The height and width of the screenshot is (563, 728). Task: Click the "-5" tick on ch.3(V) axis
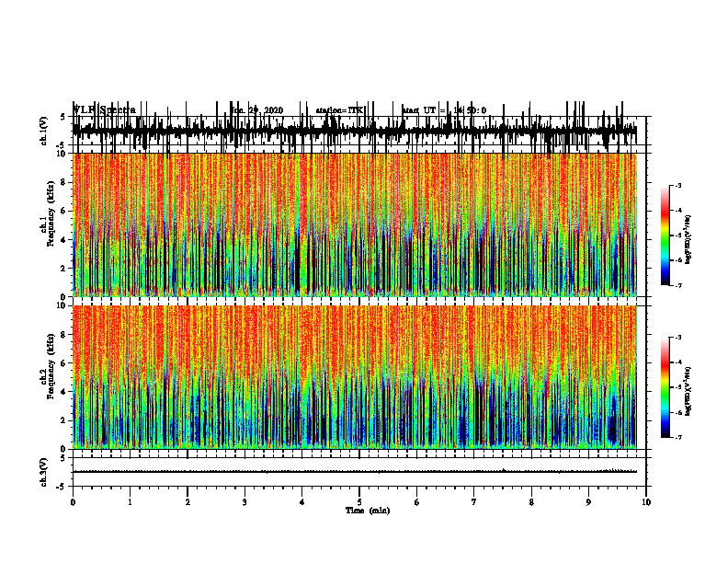click(63, 487)
